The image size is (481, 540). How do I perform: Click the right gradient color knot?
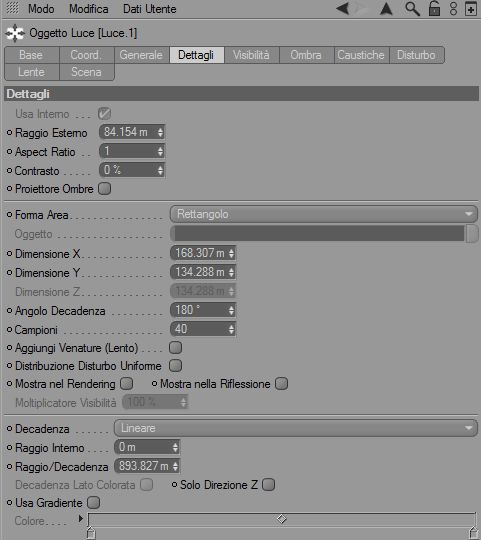pyautogui.click(x=474, y=532)
